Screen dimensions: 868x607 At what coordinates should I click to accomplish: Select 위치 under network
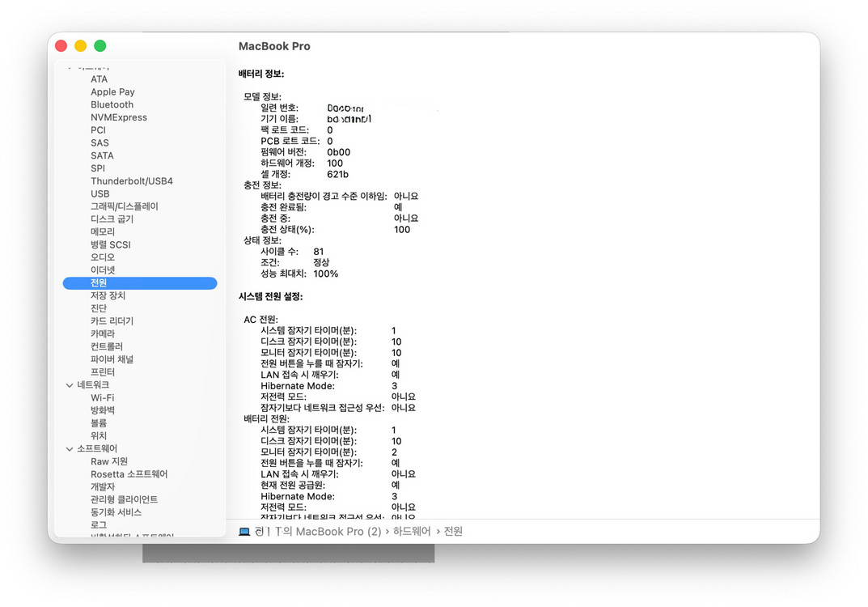click(98, 436)
